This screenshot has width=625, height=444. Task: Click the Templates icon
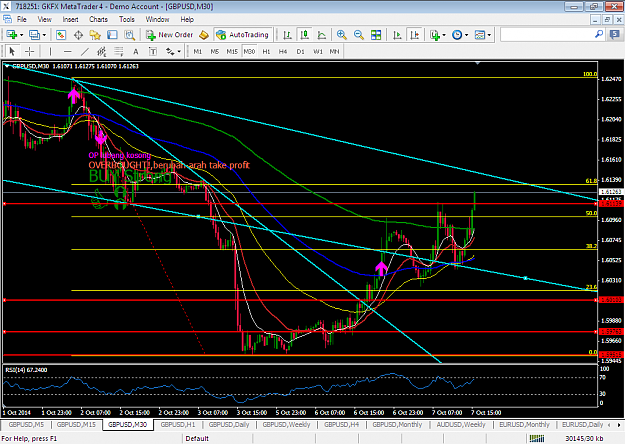click(480, 35)
